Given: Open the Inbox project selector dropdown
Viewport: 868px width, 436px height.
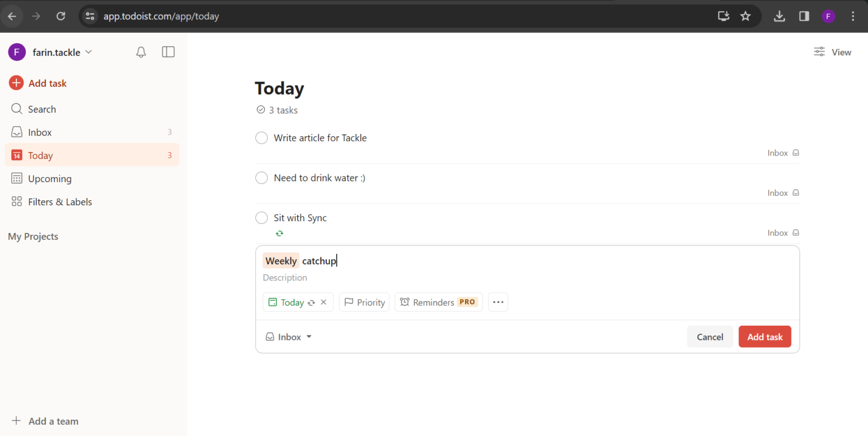Looking at the screenshot, I should click(x=289, y=337).
